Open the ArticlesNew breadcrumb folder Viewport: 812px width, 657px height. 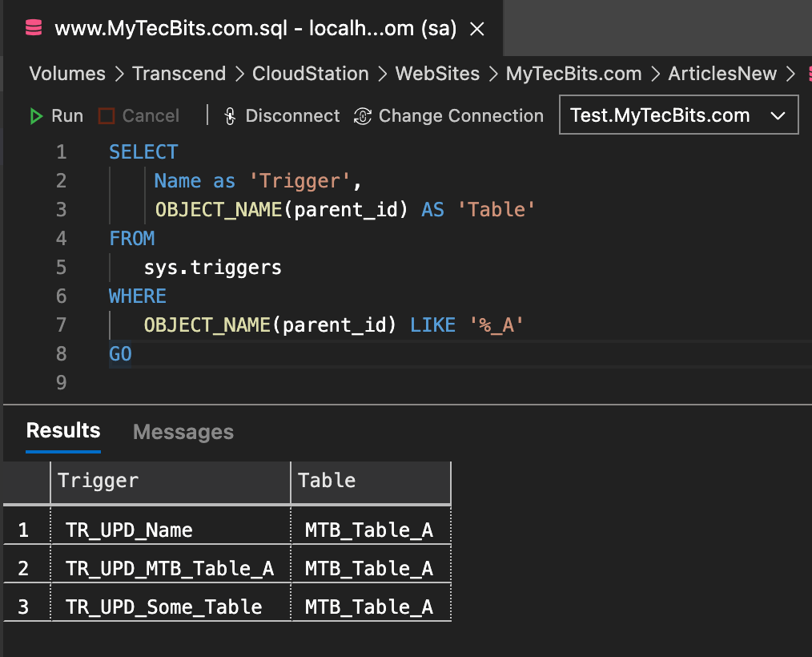722,74
